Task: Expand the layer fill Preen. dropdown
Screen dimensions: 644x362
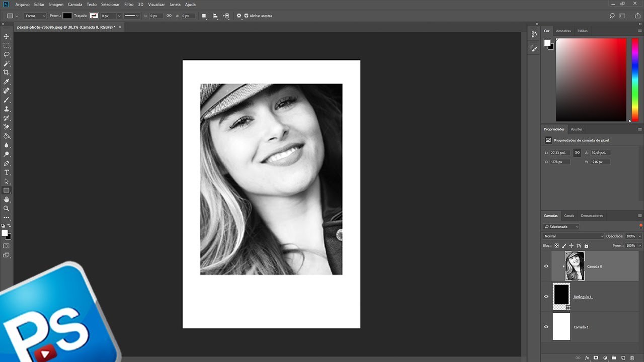Action: tap(640, 246)
